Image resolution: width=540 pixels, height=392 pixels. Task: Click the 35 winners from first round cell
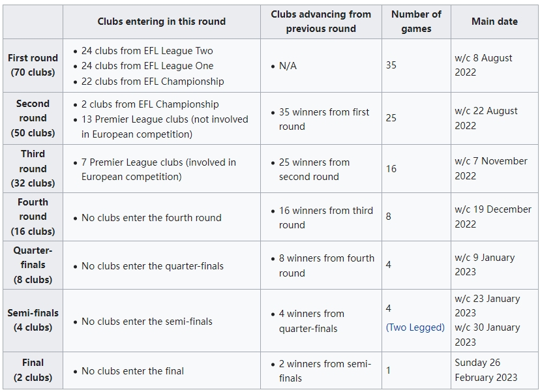pos(321,118)
